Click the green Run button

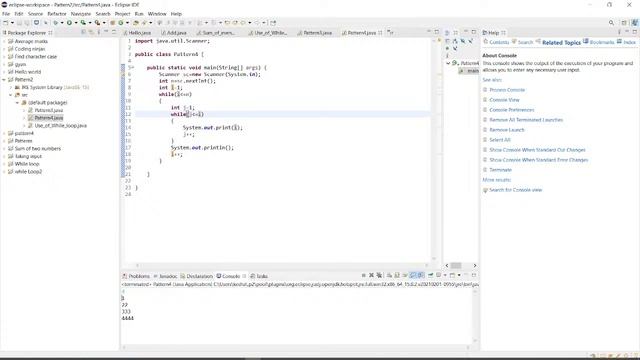pyautogui.click(x=69, y=23)
